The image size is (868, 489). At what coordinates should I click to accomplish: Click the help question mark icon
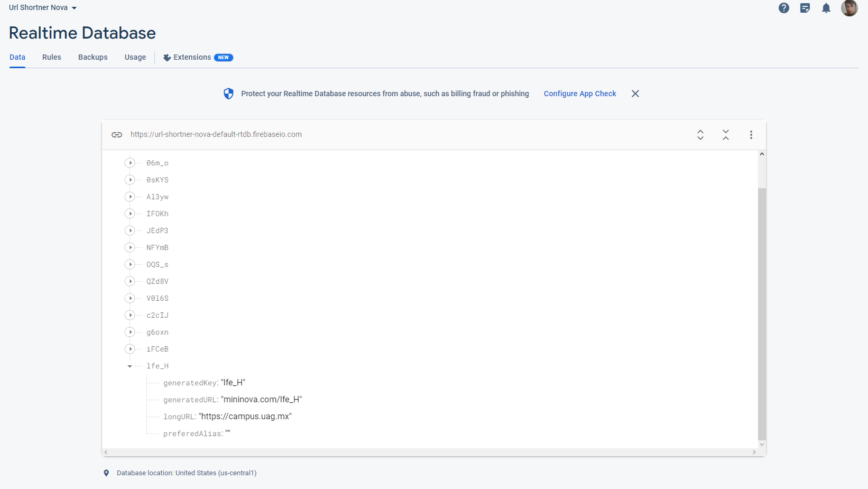783,8
